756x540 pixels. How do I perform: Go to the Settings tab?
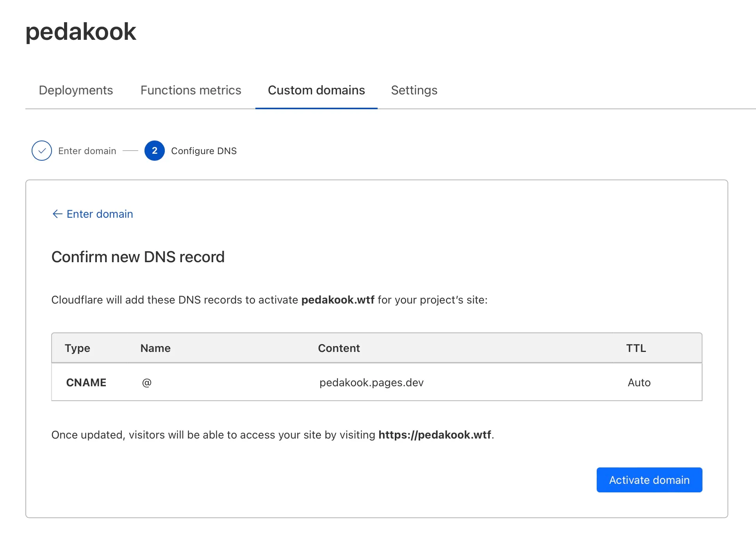[414, 90]
